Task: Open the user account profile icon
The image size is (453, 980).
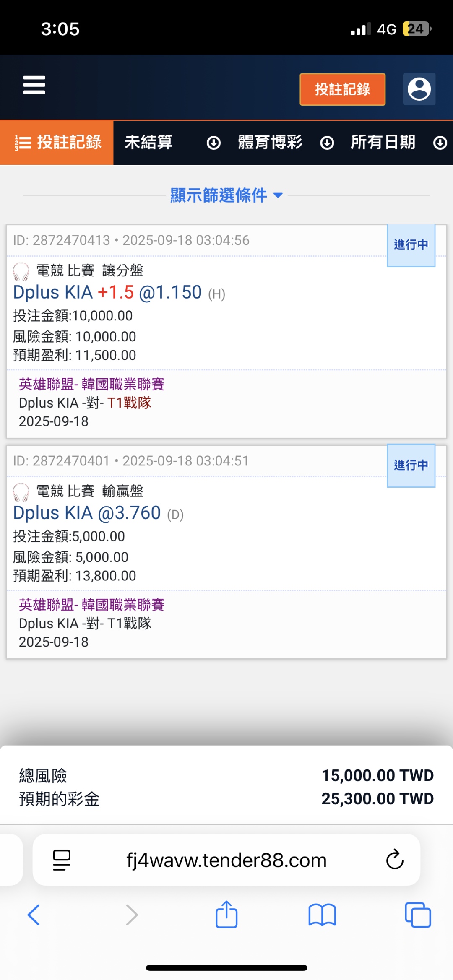Action: click(x=419, y=89)
